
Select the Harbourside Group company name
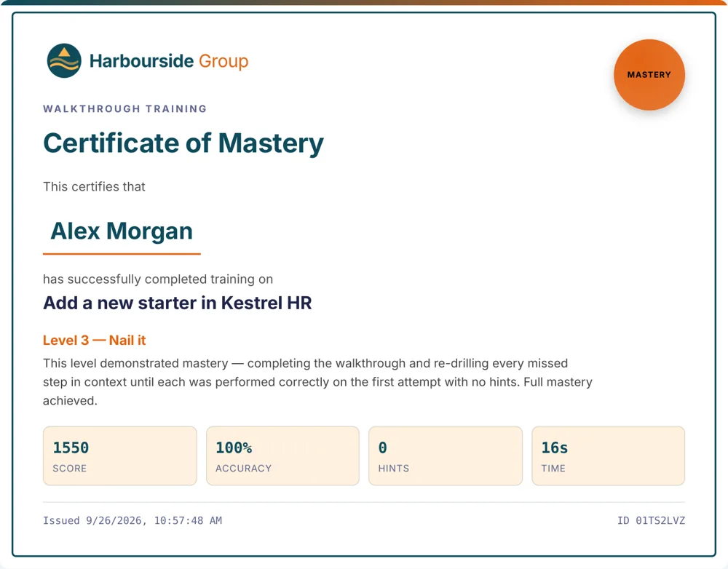tap(169, 61)
